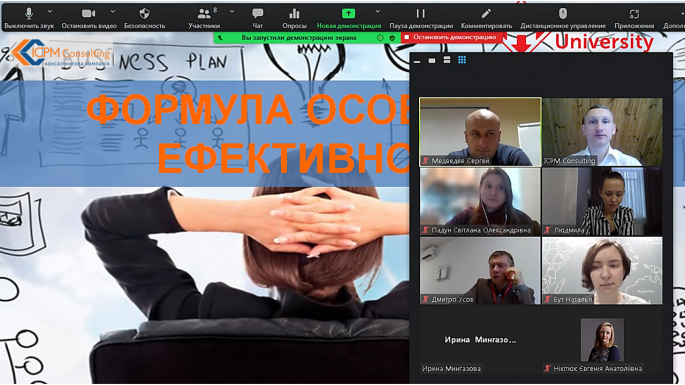Select Ирина Мингазова participant tile

pyautogui.click(x=480, y=340)
